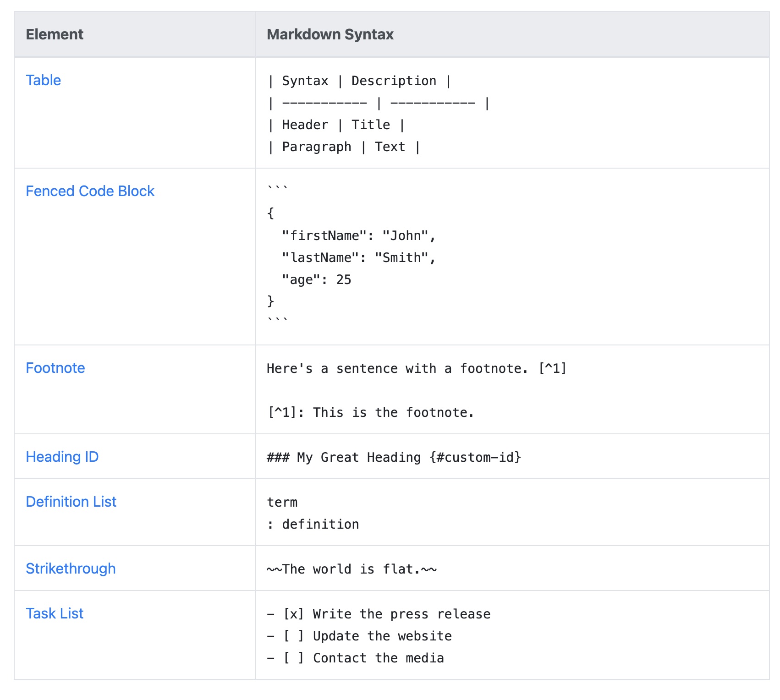Go to the Definition List link
780x700 pixels.
[x=71, y=502]
